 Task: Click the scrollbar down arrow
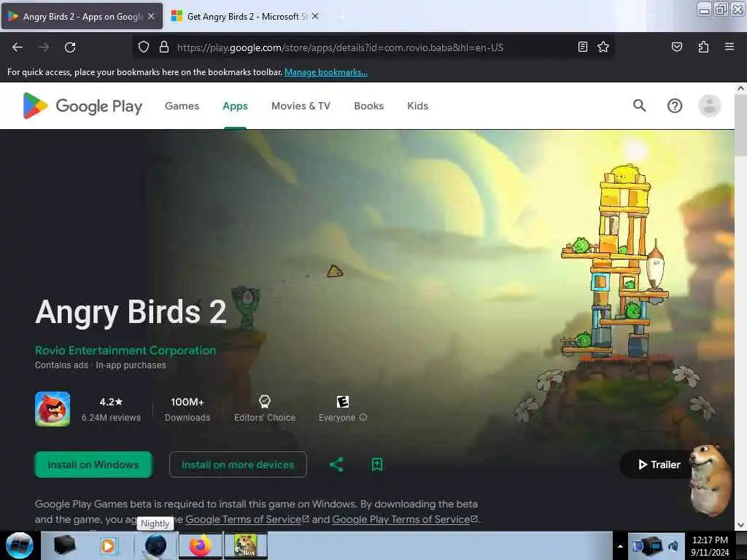tap(740, 525)
